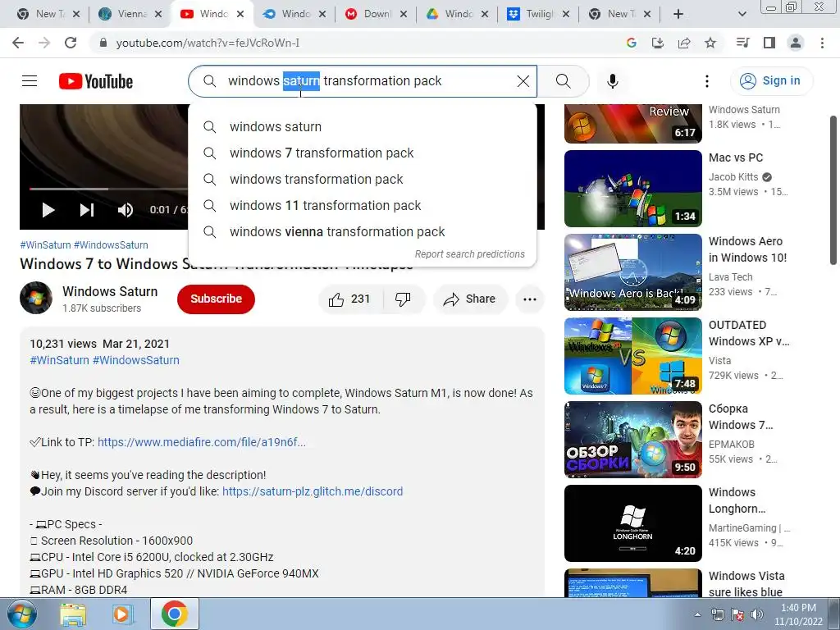Click in the YouTube search text field
The image size is (840, 630).
[370, 81]
